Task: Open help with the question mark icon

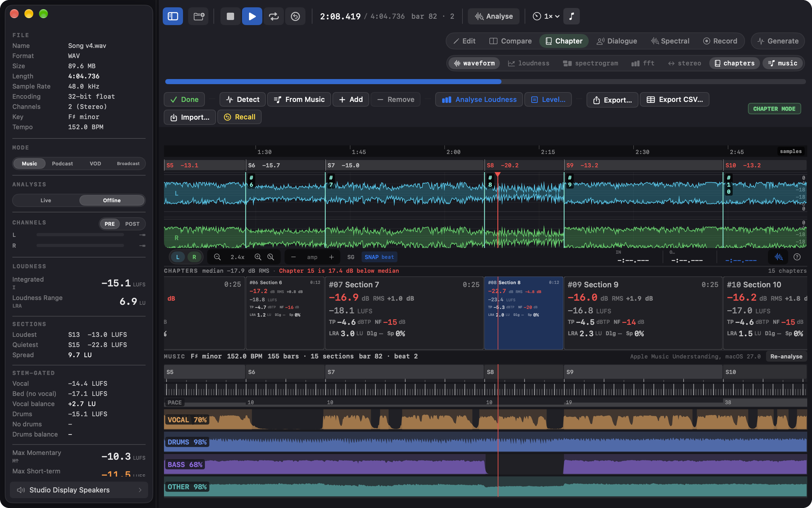Action: click(x=797, y=257)
